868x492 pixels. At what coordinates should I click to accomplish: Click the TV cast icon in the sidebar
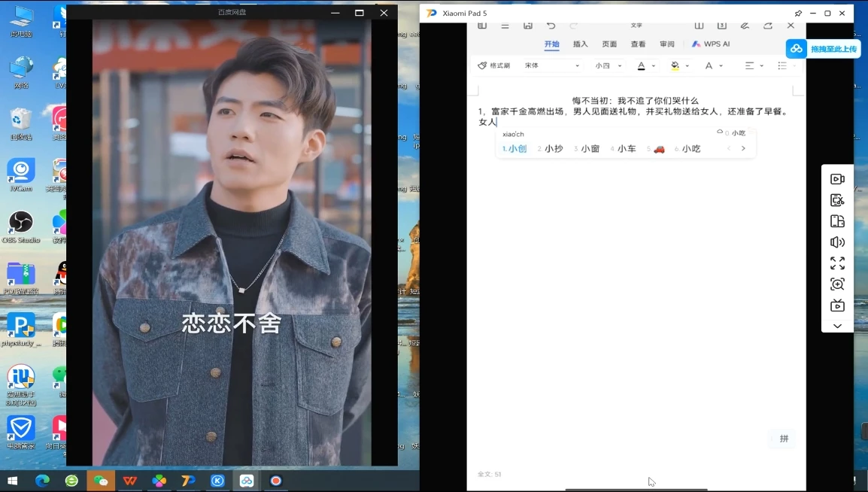pos(837,305)
